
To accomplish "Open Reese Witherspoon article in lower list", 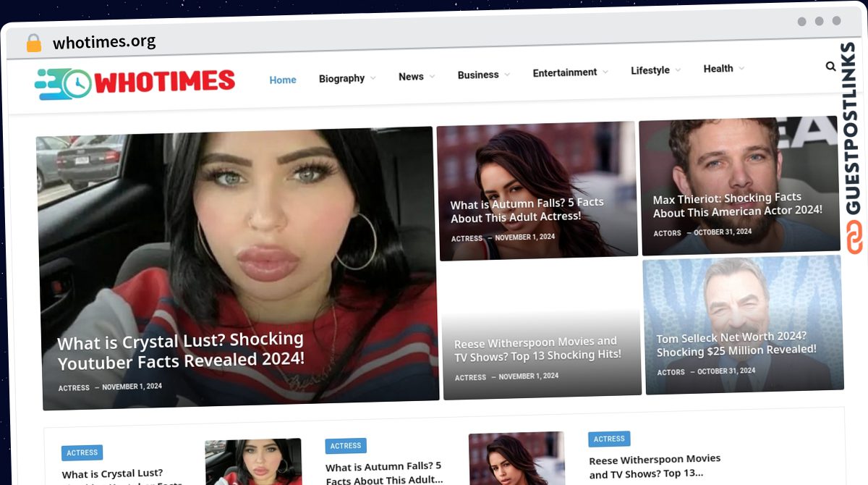I will (x=655, y=466).
